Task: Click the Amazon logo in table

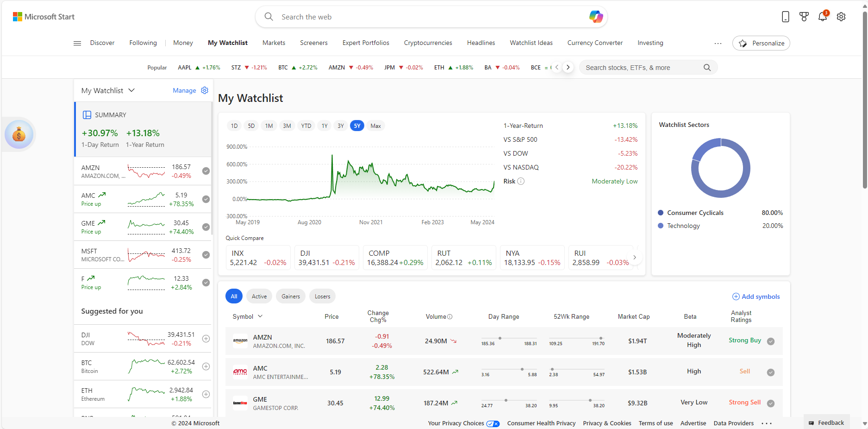Action: point(240,341)
